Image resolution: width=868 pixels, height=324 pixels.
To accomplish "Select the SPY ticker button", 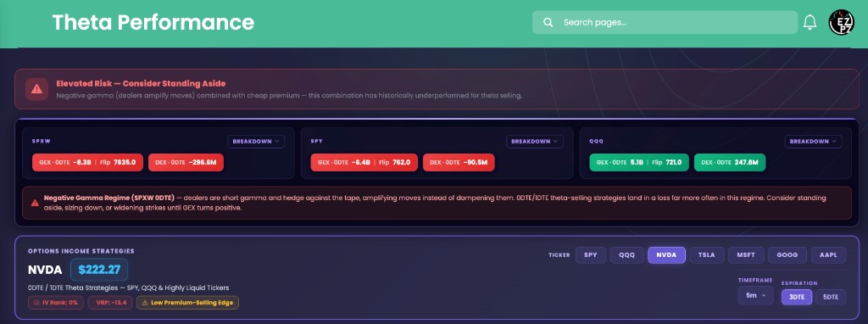I will 591,255.
